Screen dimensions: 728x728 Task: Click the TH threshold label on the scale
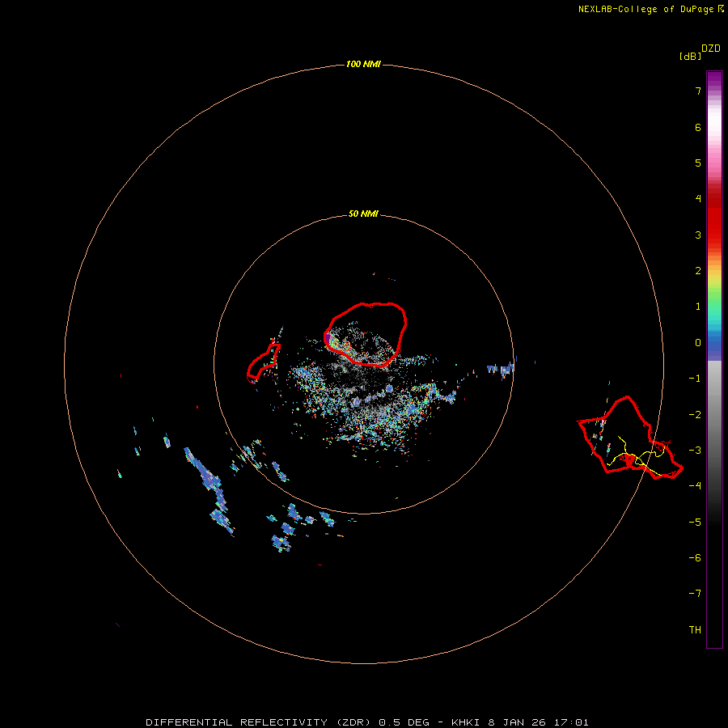[x=695, y=630]
